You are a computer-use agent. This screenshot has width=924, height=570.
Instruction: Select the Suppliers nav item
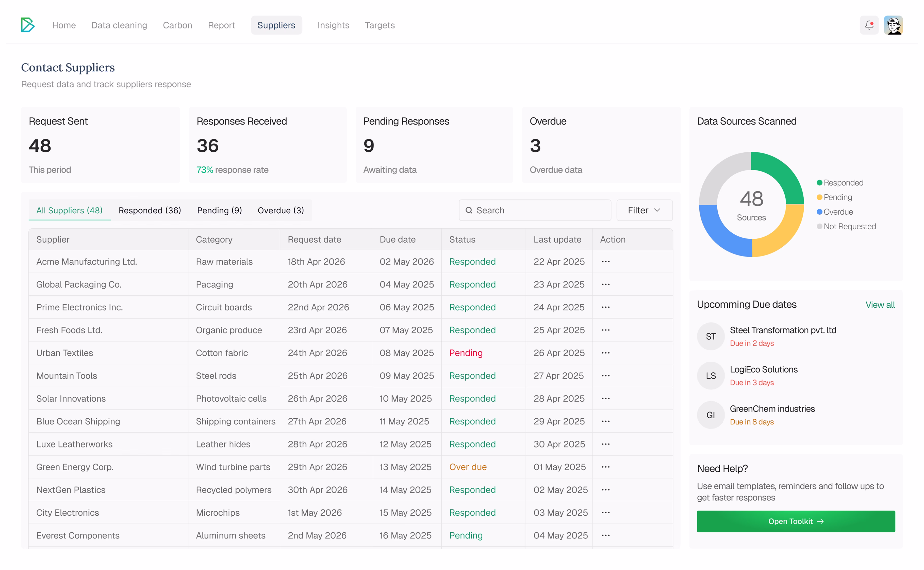click(x=276, y=25)
